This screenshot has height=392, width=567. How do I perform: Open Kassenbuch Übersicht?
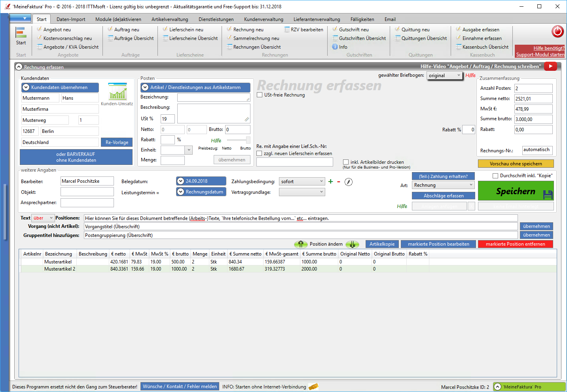pos(482,47)
